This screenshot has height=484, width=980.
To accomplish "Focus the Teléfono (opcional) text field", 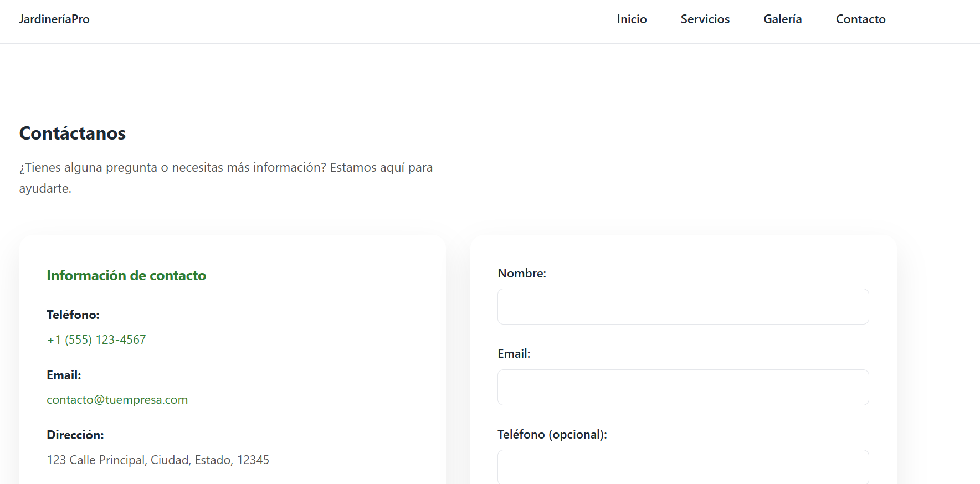I will tap(683, 467).
